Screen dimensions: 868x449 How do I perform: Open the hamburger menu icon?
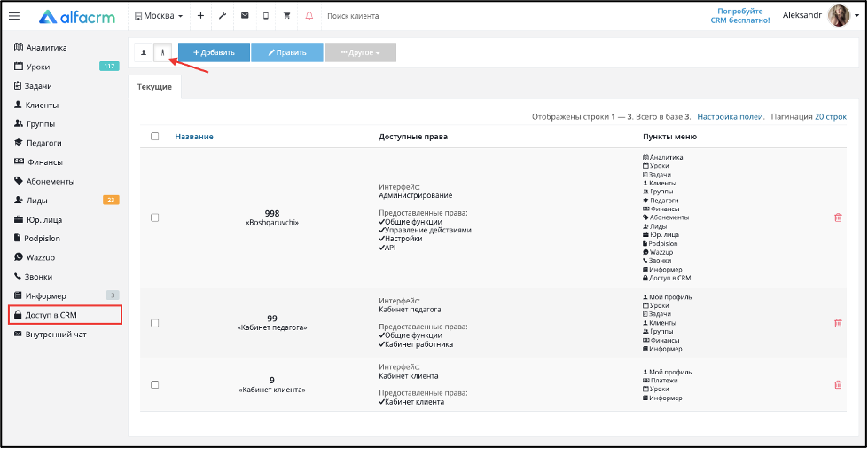(14, 16)
